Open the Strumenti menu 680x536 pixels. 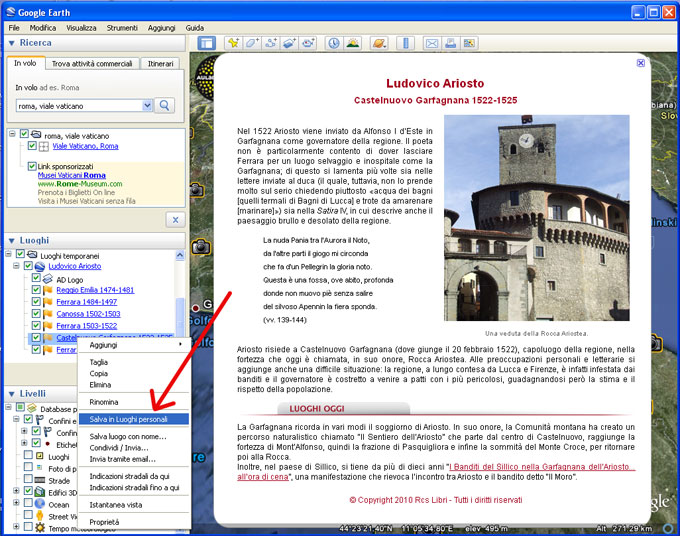(x=122, y=28)
